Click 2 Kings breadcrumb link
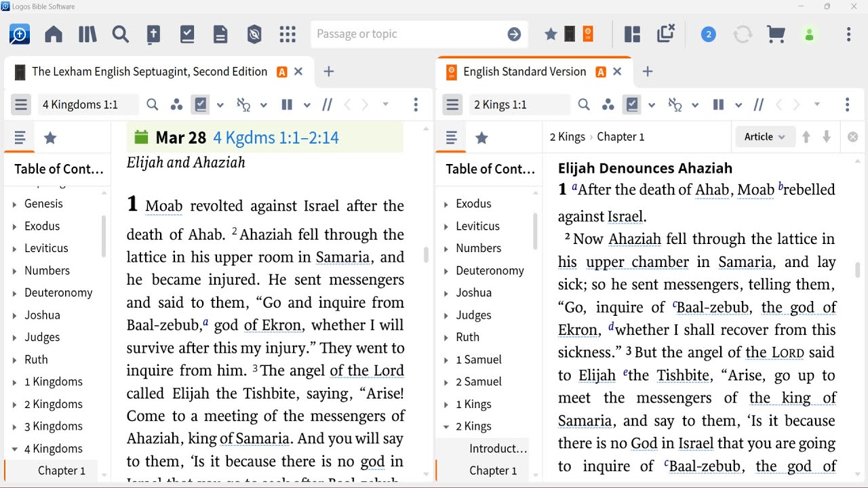 tap(567, 137)
